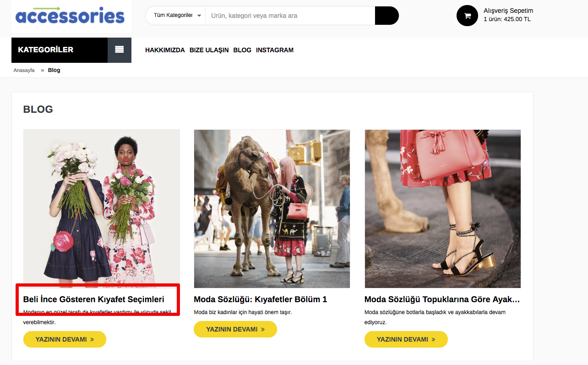This screenshot has height=365, width=588.
Task: Go to the BİZE ULAŞIN page
Action: pos(209,50)
